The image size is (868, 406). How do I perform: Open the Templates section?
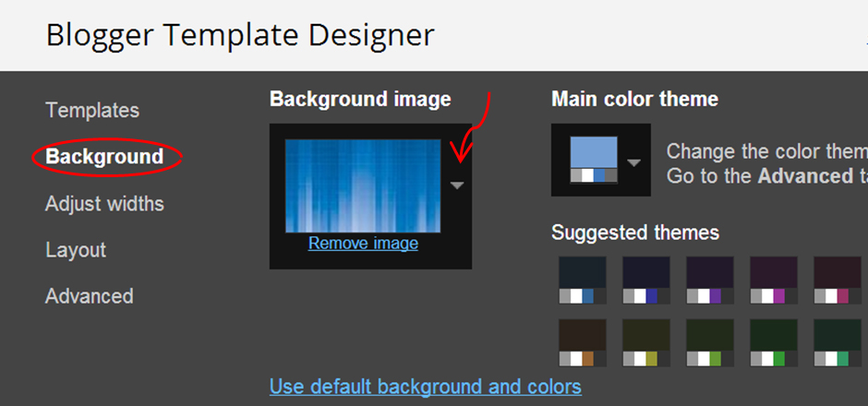pos(92,111)
